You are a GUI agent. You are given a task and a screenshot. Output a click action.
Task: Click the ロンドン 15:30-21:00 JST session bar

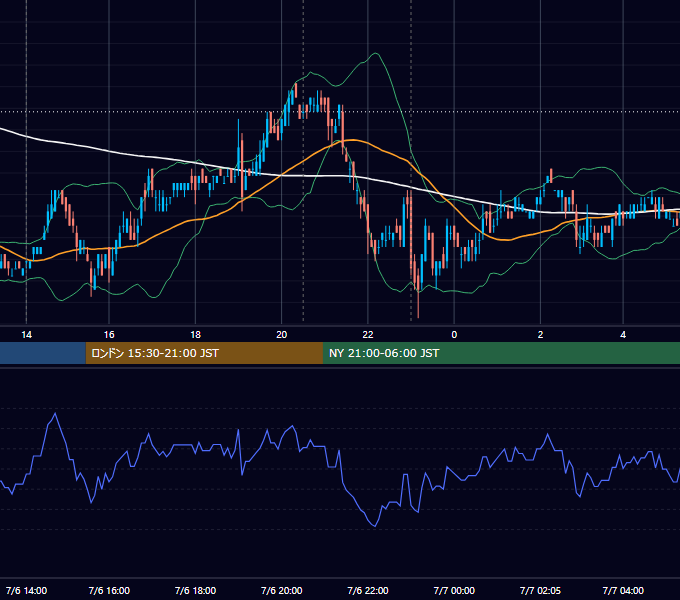click(204, 353)
